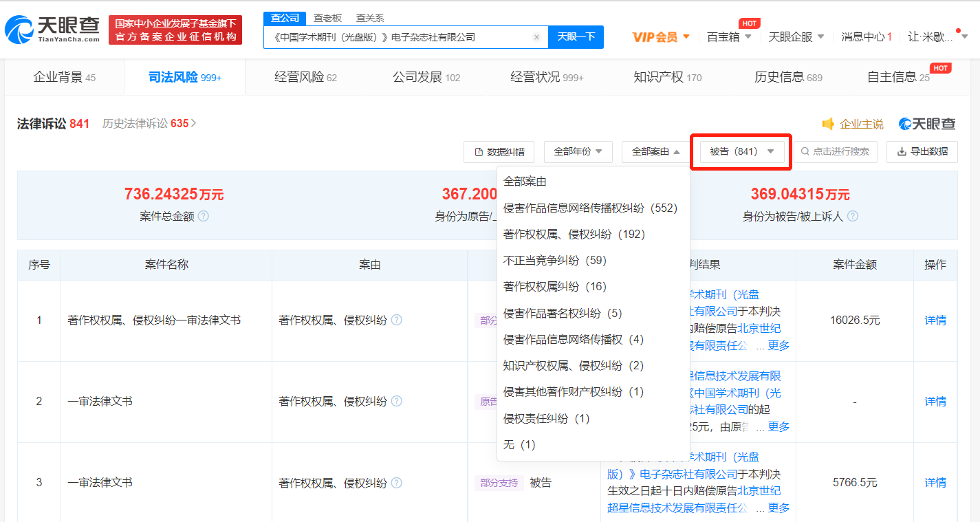The width and height of the screenshot is (980, 522).
Task: Click 更多 in row 2 result
Action: [778, 426]
